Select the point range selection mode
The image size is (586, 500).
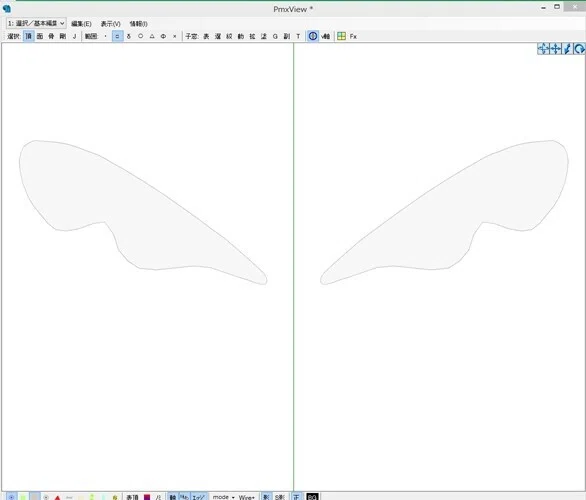click(x=106, y=36)
